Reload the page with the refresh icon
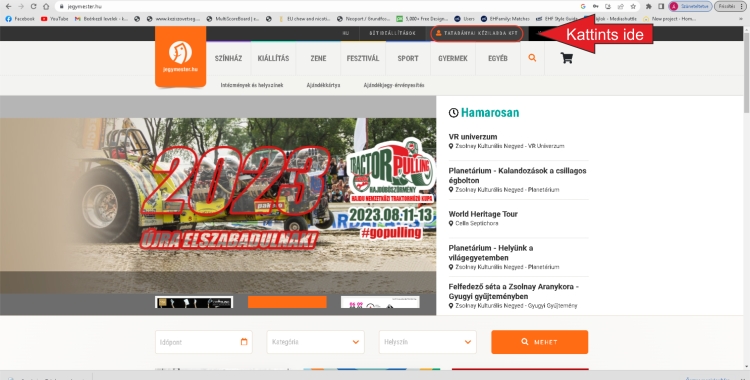The image size is (750, 380). point(33,6)
